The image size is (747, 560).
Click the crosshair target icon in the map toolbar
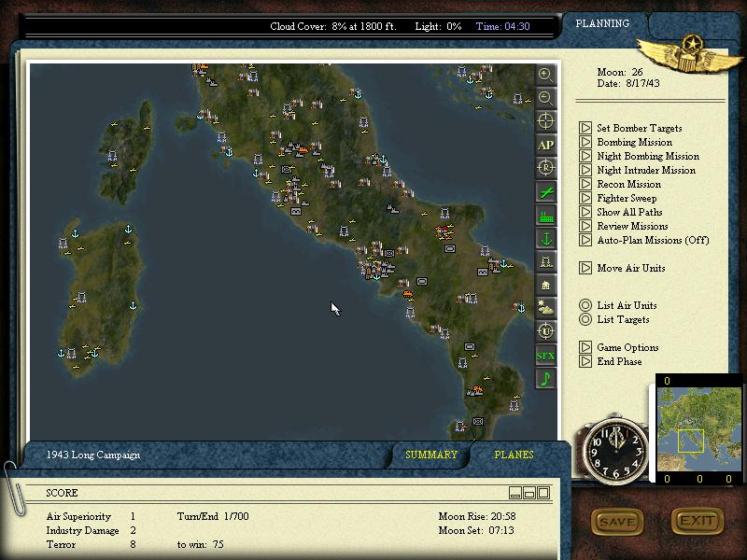[x=546, y=121]
